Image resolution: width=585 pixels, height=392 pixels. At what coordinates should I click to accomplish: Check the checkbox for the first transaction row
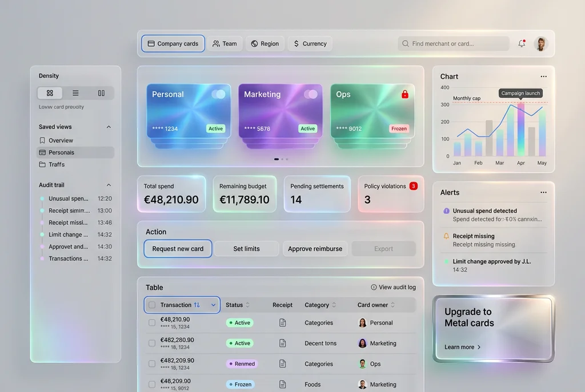[x=151, y=322]
